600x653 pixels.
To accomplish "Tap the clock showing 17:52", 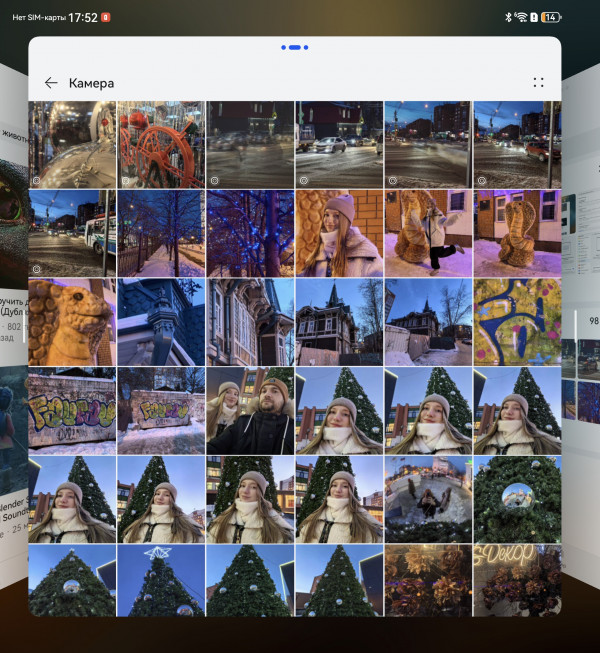I will (83, 17).
